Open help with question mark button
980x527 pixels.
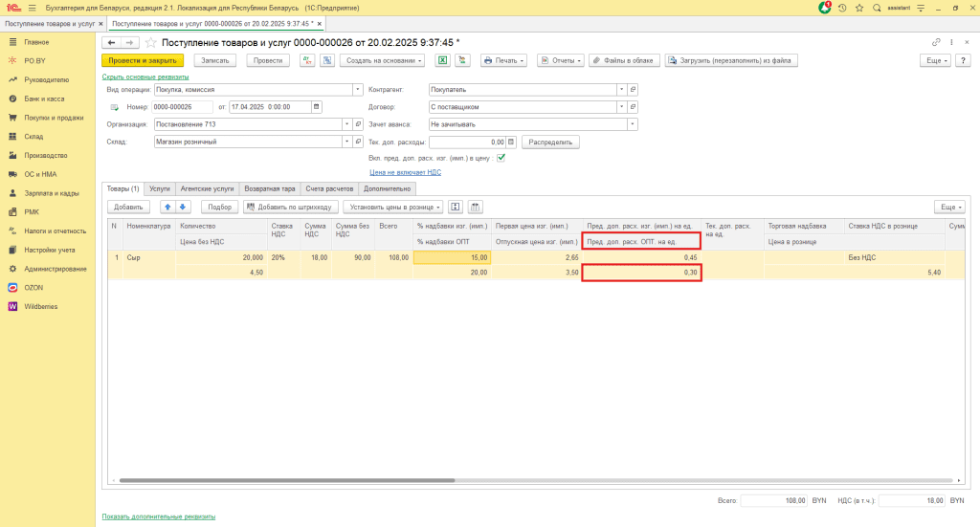(963, 60)
